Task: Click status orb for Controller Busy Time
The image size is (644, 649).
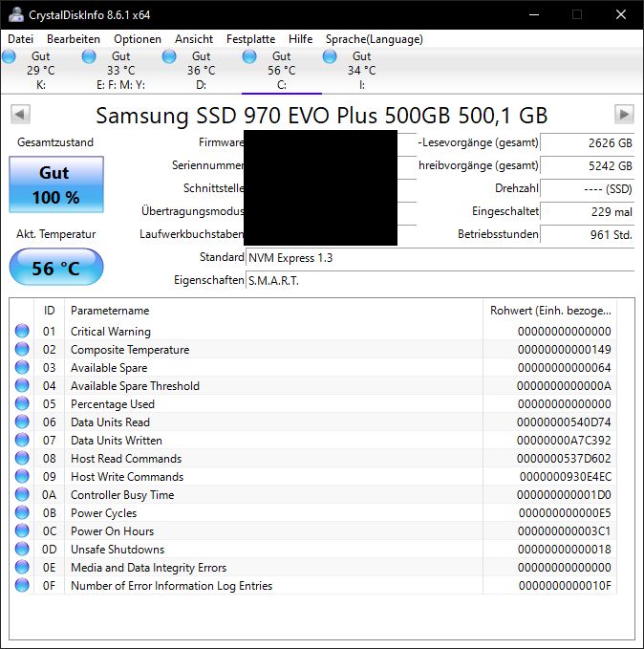Action: click(x=22, y=494)
